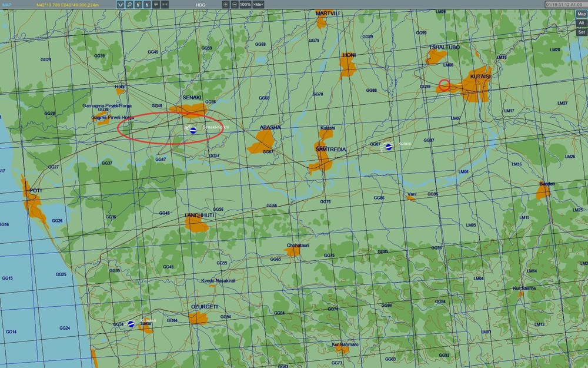Click the zoom-out minus button near HDG
The height and width of the screenshot is (368, 588).
234,5
